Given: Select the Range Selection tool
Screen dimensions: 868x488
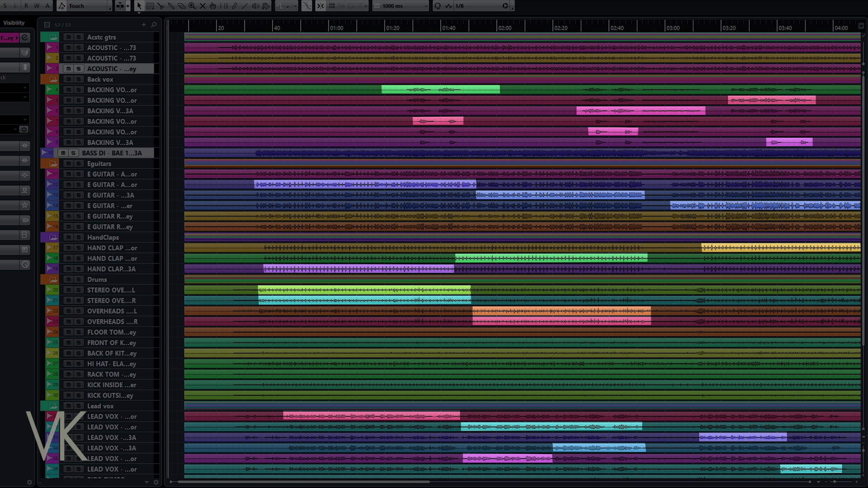Looking at the screenshot, I should click(150, 6).
